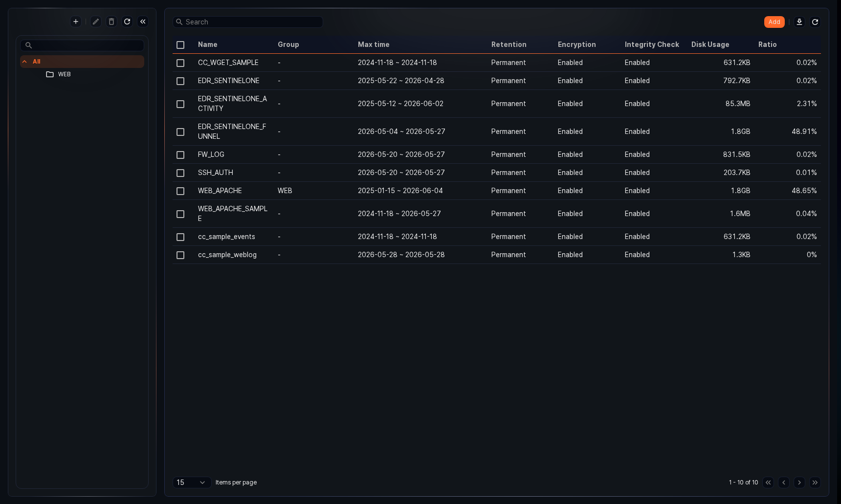Image resolution: width=841 pixels, height=504 pixels.
Task: Click the trash delete group icon
Action: (x=111, y=22)
